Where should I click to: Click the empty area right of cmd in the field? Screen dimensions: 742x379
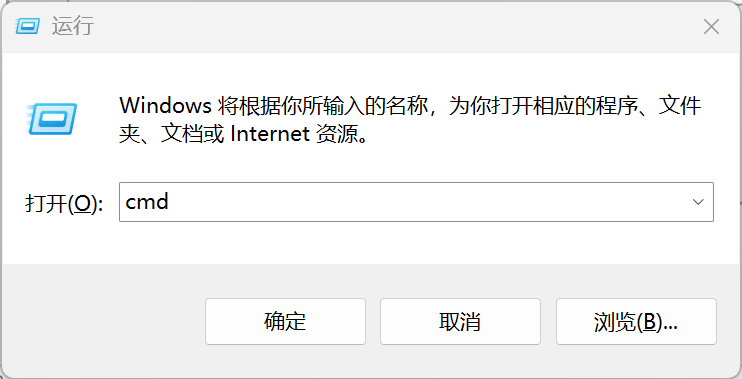point(426,202)
